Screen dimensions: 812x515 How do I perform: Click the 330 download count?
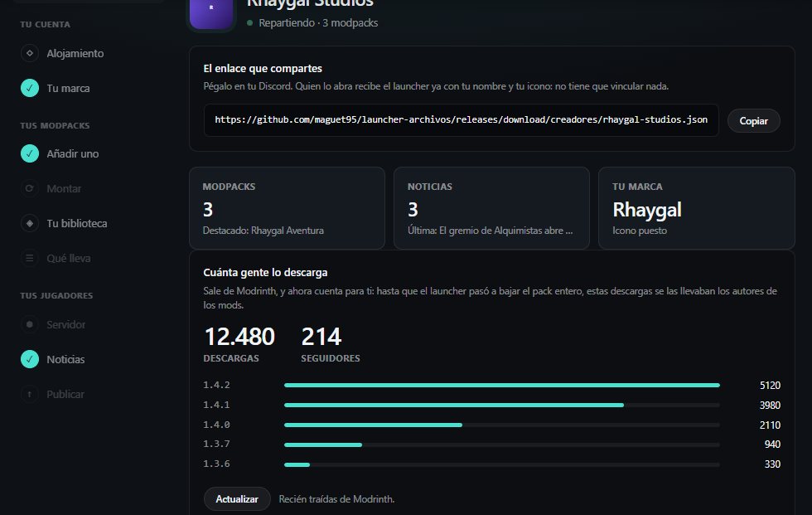[772, 464]
